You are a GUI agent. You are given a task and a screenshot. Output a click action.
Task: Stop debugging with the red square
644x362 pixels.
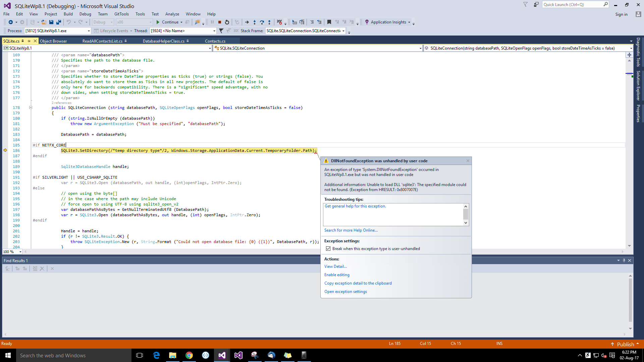point(220,22)
